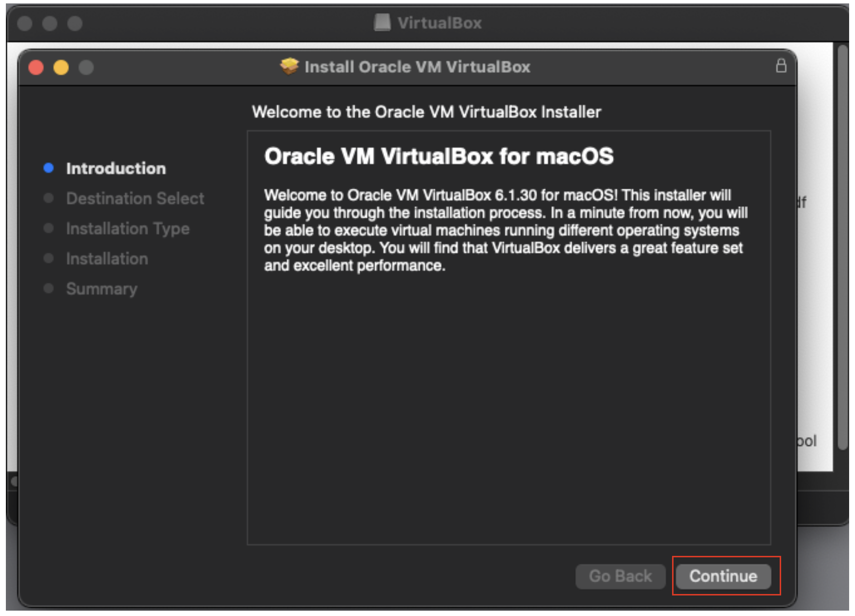This screenshot has width=855, height=616.
Task: Click the package icon beside the installer title
Action: pyautogui.click(x=289, y=66)
